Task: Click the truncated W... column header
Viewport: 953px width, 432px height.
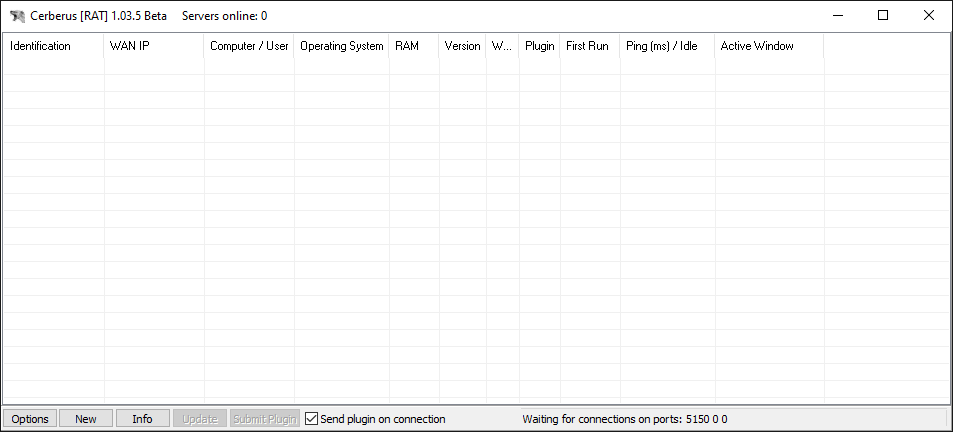Action: 502,46
